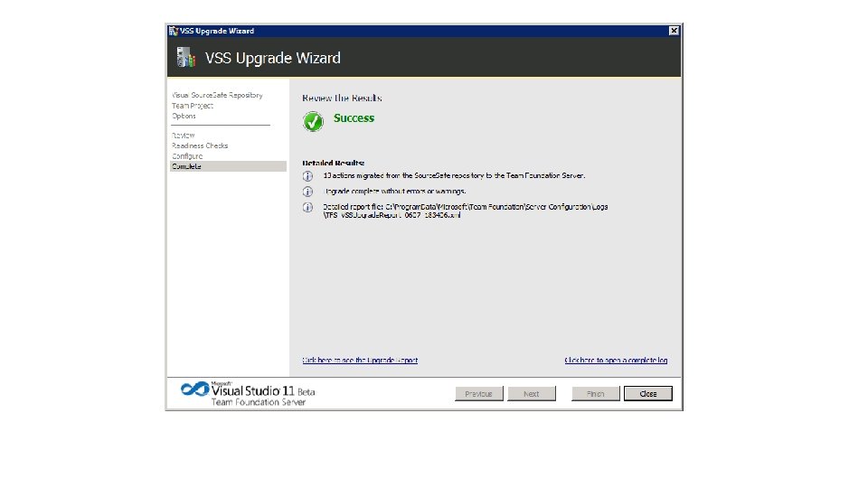
Task: Click info icon beside actions migrated message
Action: (307, 176)
